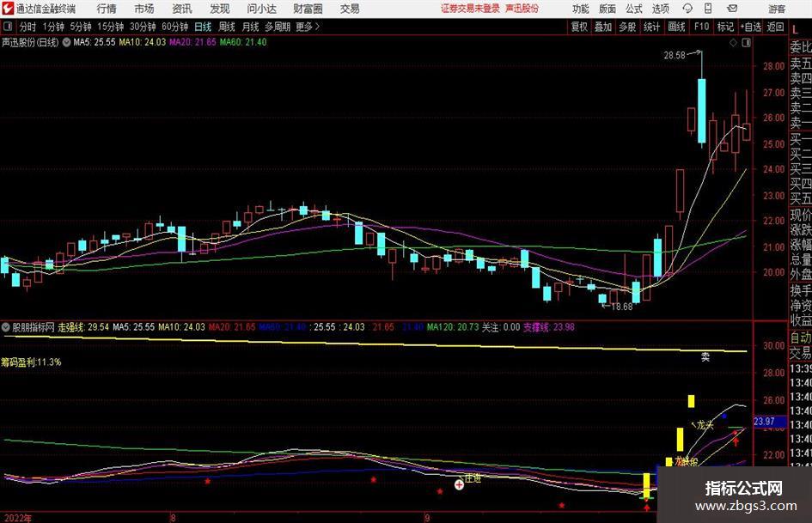Viewport: 812px width, 523px height.
Task: Open 多周期 multi-period view
Action: [278, 27]
